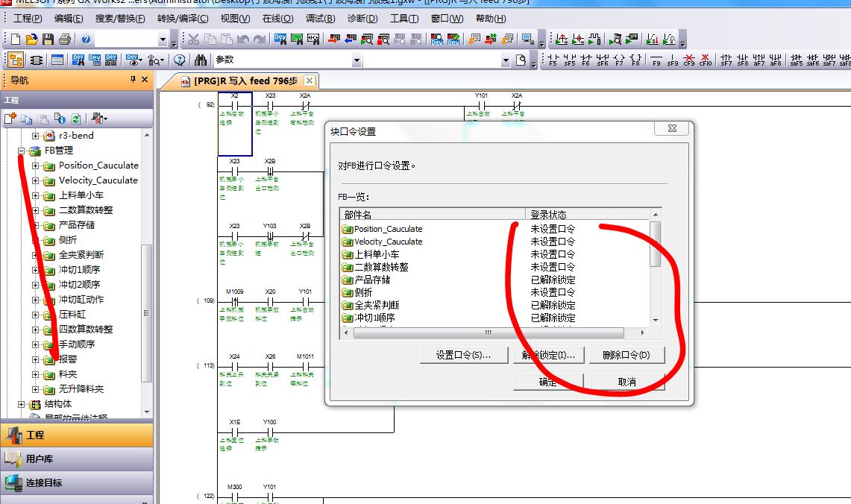Click delete vertical line cF10 icon
Viewport: 851px width, 504px height.
tap(705, 60)
